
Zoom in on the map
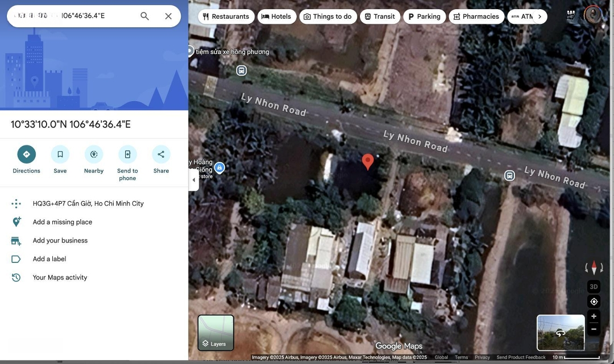(x=594, y=316)
